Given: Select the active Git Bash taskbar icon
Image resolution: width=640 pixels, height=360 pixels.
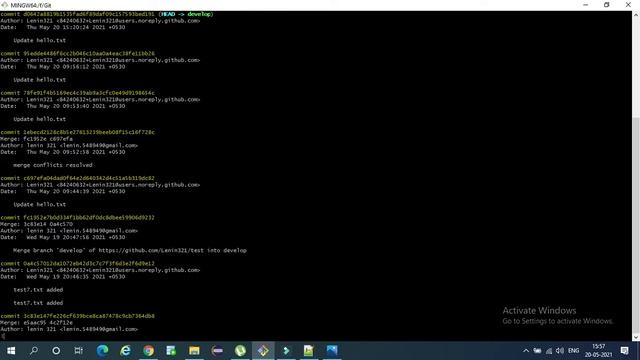Looking at the screenshot, I should pyautogui.click(x=263, y=351).
